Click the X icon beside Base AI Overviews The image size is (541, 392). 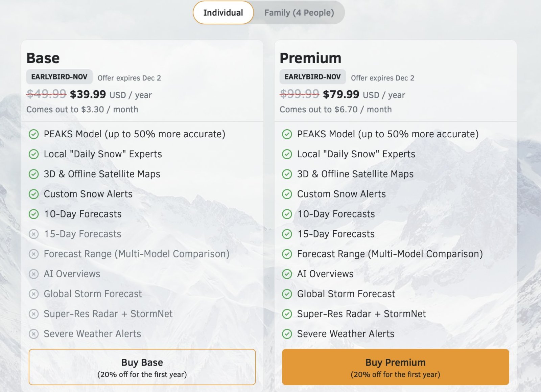(x=33, y=274)
